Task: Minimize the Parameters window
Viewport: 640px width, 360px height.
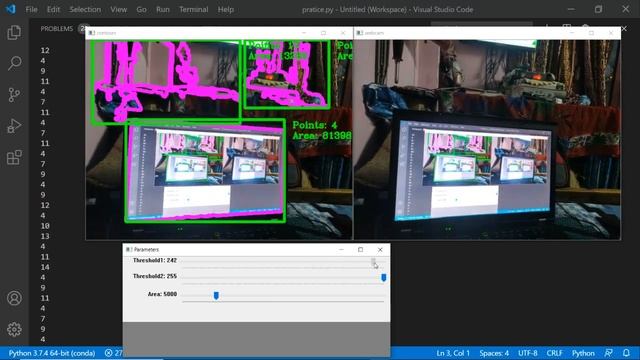Action: [341, 249]
